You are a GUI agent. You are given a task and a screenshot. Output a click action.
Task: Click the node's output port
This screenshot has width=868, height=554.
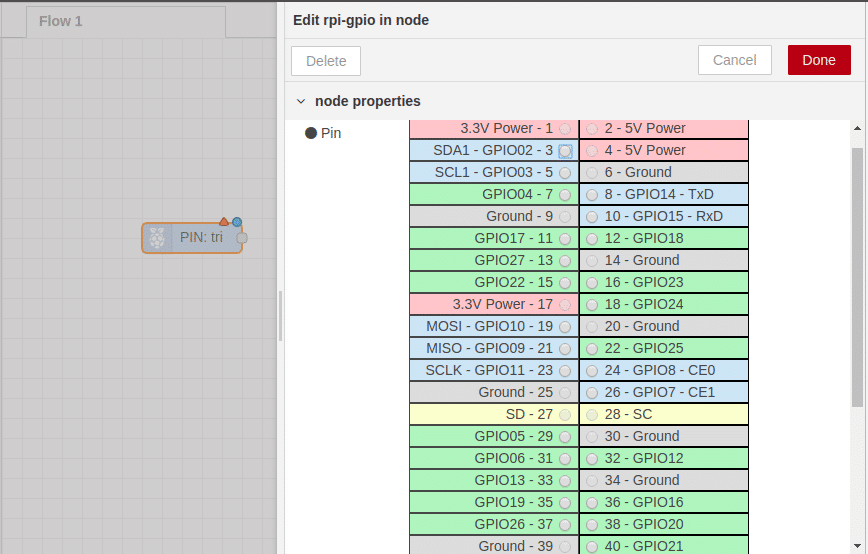point(242,238)
